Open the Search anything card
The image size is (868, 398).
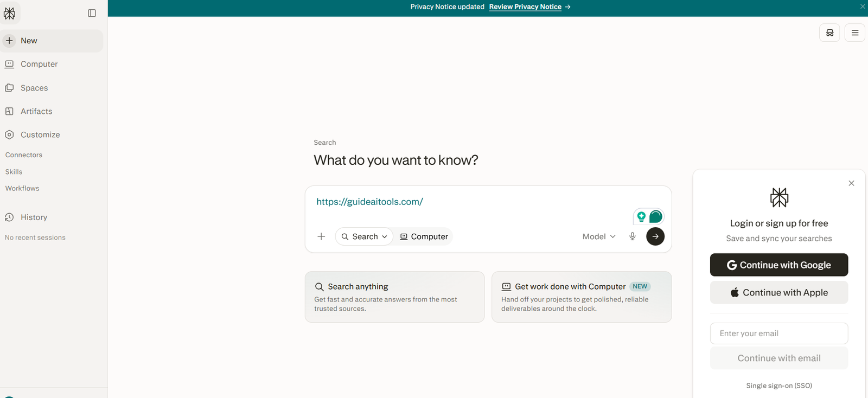pyautogui.click(x=394, y=297)
